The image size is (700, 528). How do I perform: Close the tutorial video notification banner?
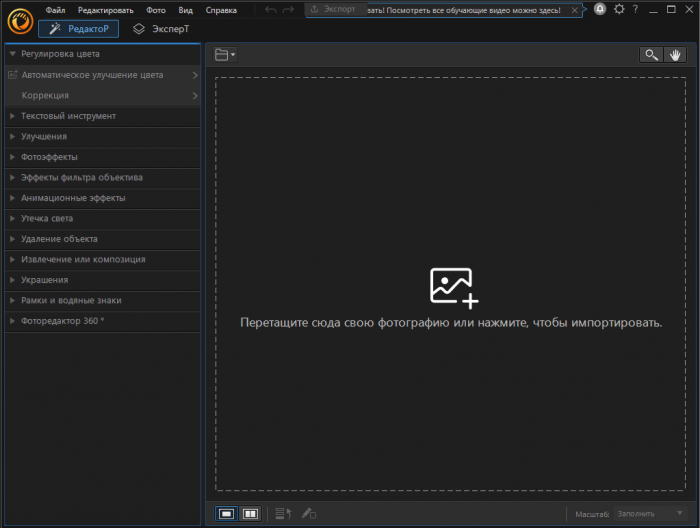click(x=573, y=10)
